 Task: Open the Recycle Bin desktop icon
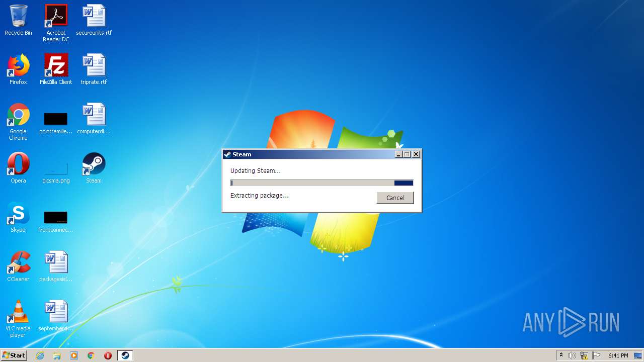click(x=18, y=20)
